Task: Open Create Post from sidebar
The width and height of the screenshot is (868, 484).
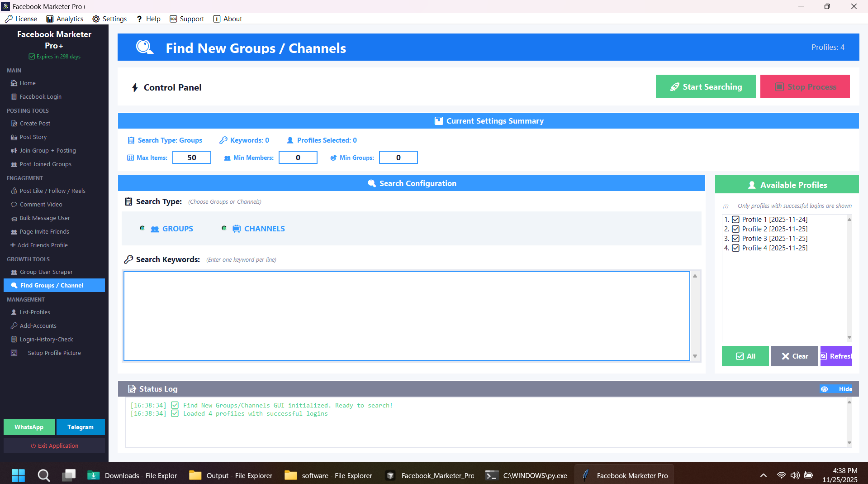Action: [35, 124]
